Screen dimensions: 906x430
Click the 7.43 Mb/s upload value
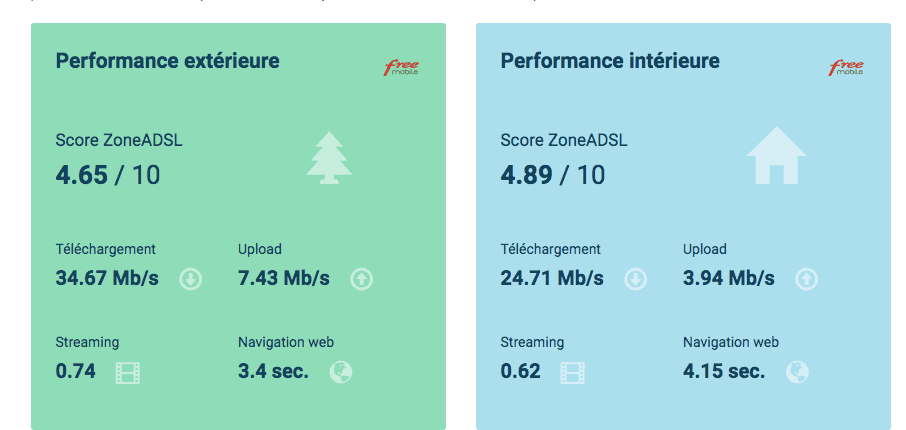284,278
